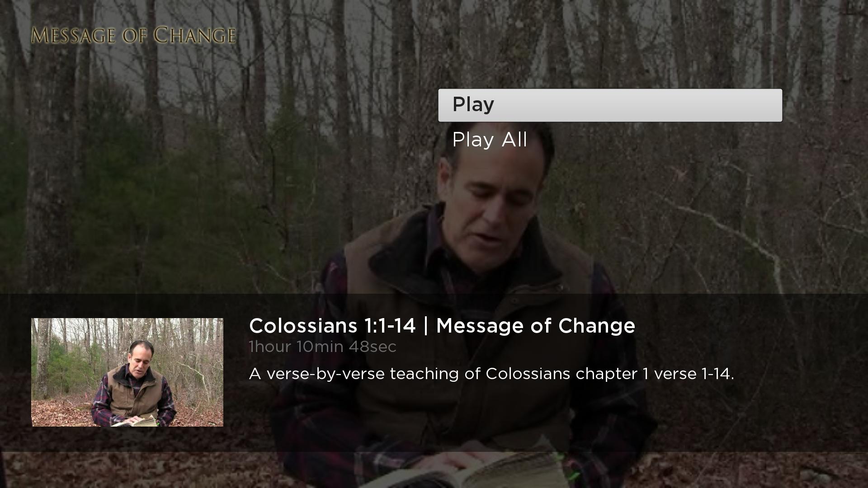Click the verse-by-verse teaching description text
Image resolution: width=868 pixels, height=488 pixels.
pyautogui.click(x=491, y=374)
